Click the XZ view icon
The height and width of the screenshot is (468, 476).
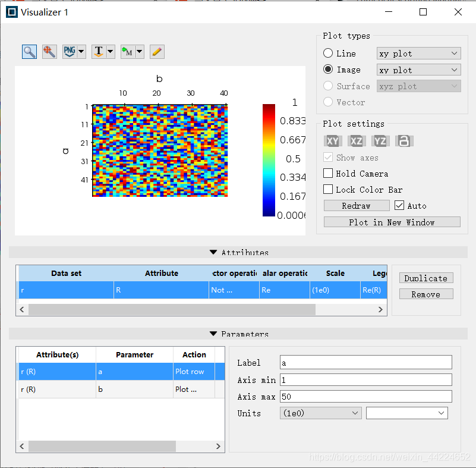pos(357,141)
